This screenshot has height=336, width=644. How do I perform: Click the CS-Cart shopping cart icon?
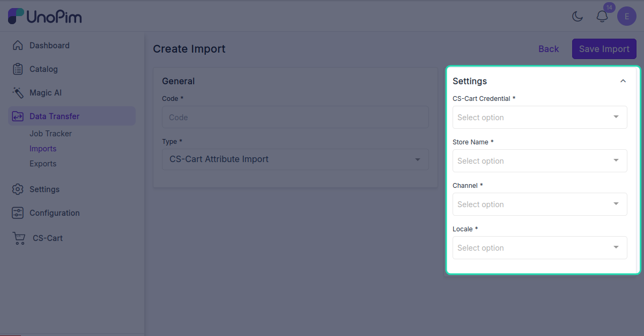(19, 238)
